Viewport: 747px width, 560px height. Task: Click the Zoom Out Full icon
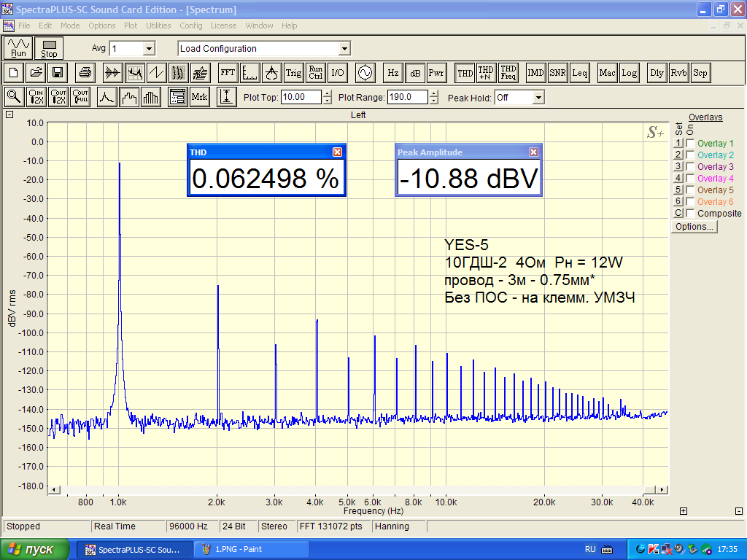click(80, 97)
